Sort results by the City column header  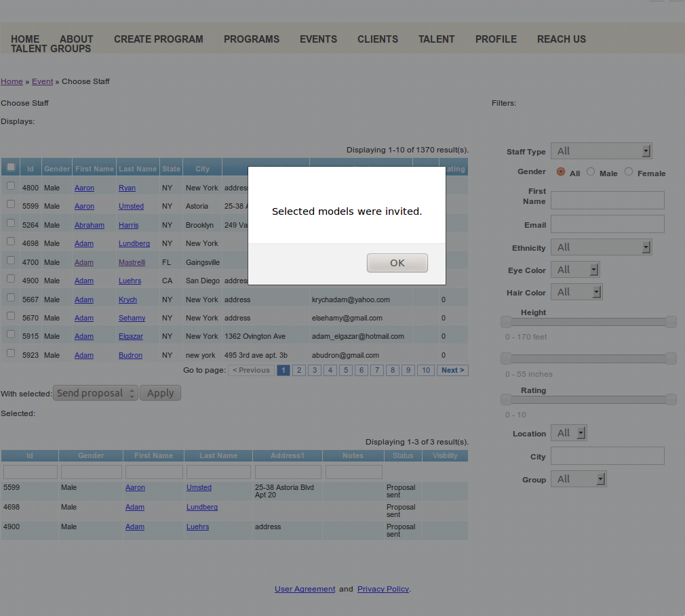202,169
